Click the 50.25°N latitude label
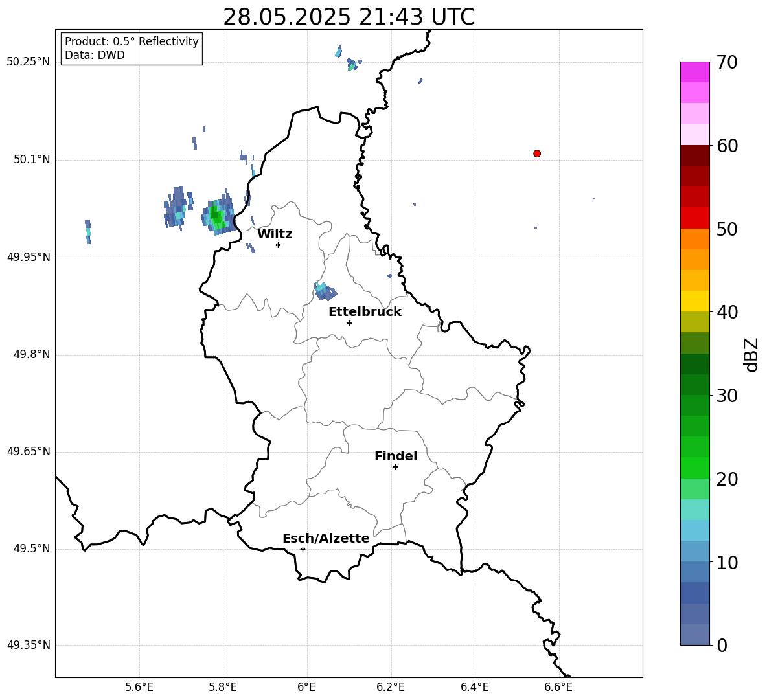 point(29,62)
